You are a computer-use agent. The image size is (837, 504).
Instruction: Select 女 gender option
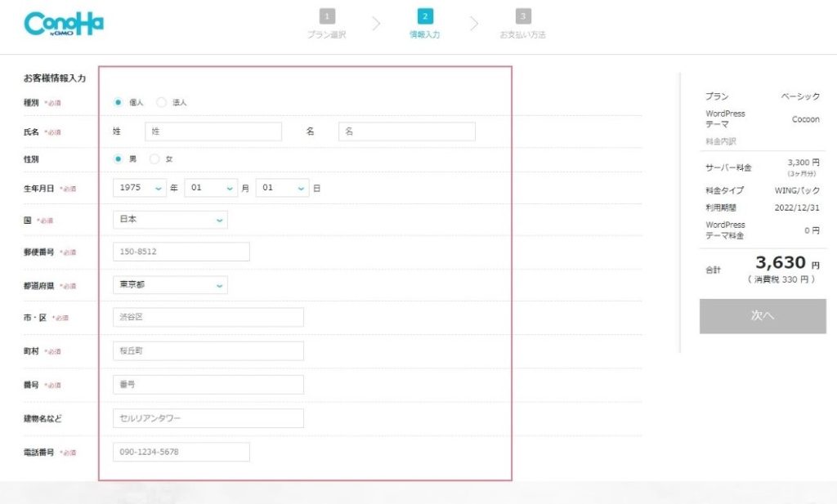point(155,159)
